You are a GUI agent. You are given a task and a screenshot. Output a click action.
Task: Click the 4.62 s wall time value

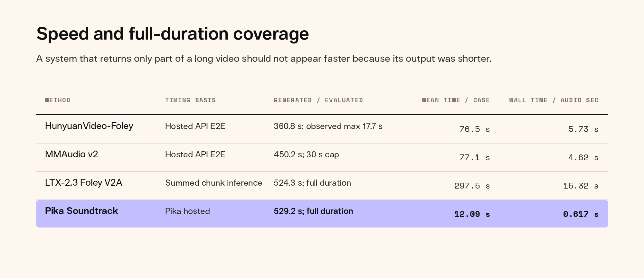tap(583, 158)
